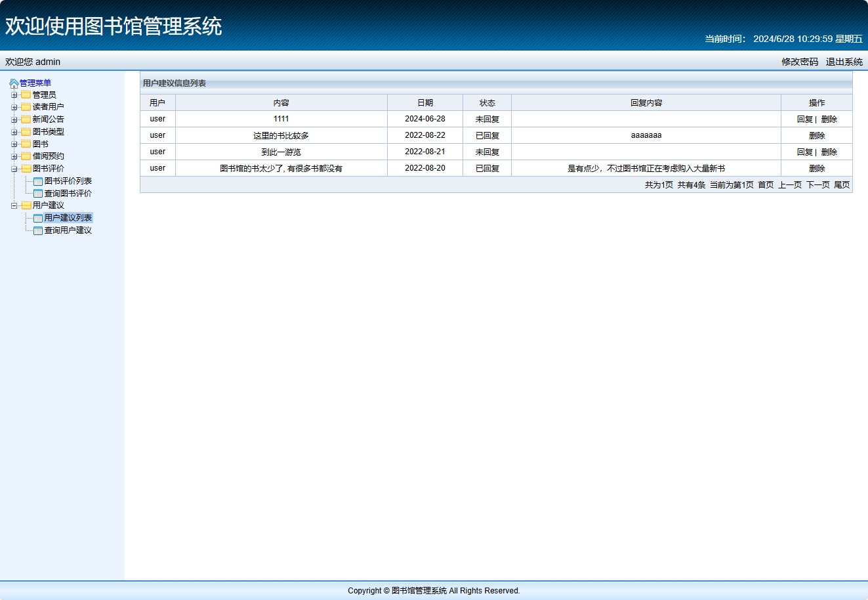This screenshot has width=868, height=600.
Task: Click the 共有4条 record count text
Action: 692,185
